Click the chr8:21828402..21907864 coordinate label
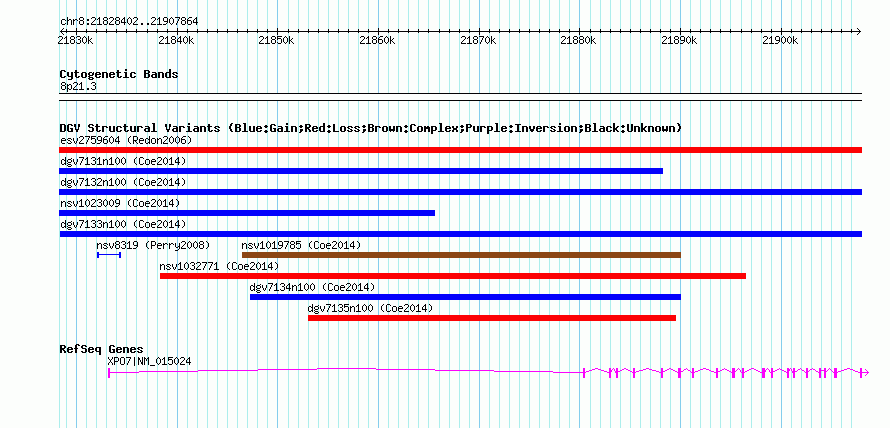Viewport: 890px width, 428px height. click(x=129, y=22)
